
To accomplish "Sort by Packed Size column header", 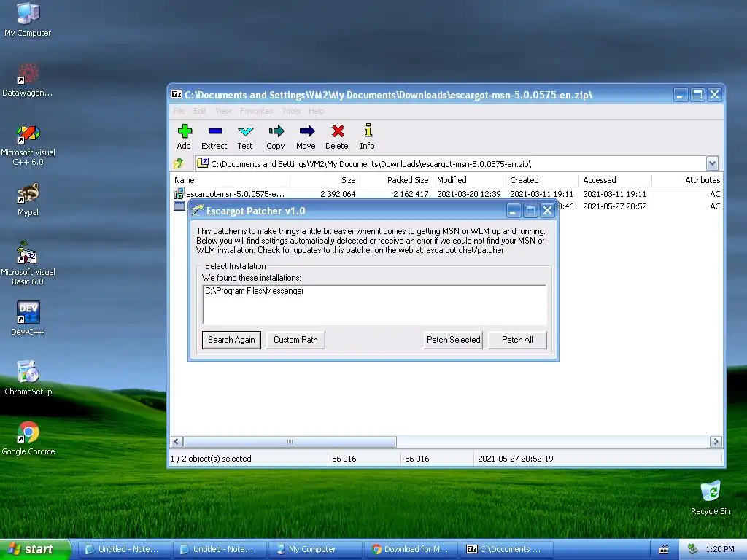I will pyautogui.click(x=396, y=180).
